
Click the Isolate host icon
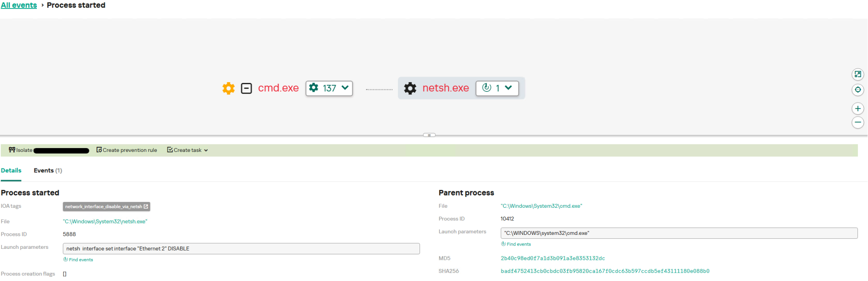pyautogui.click(x=12, y=150)
